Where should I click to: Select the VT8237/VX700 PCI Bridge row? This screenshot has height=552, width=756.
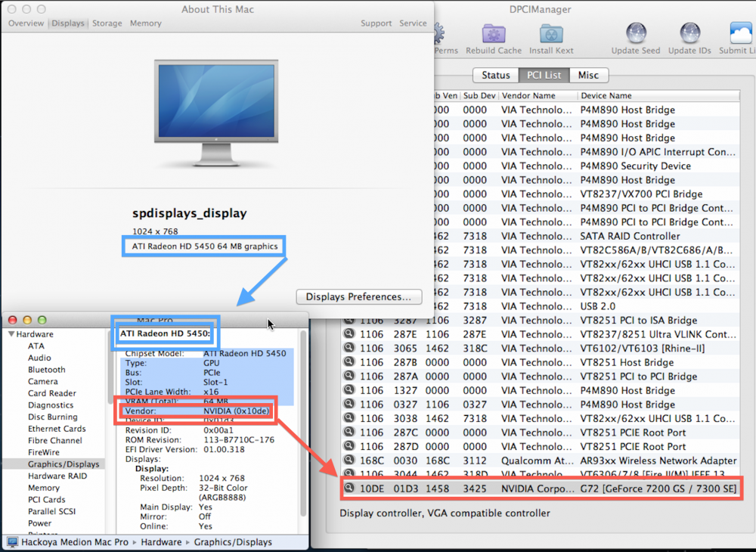tap(587, 194)
